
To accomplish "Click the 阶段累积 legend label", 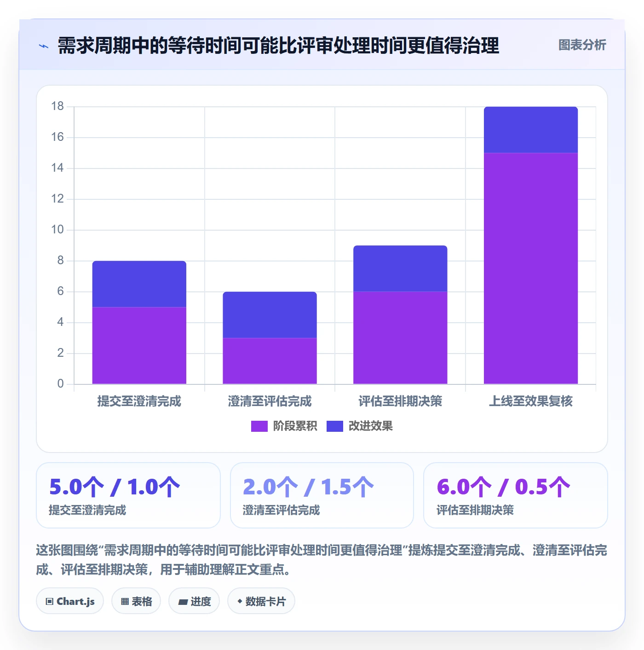I will pos(295,426).
